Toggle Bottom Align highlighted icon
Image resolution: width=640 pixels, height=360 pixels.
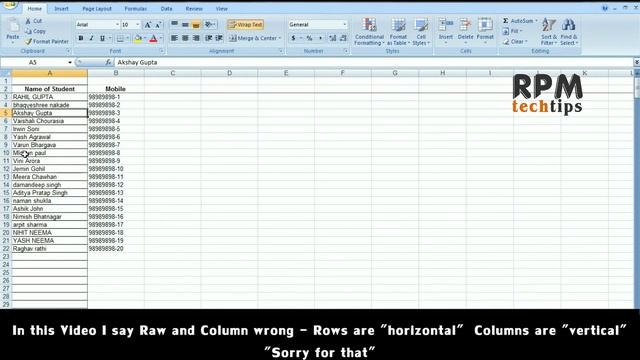tap(196, 24)
